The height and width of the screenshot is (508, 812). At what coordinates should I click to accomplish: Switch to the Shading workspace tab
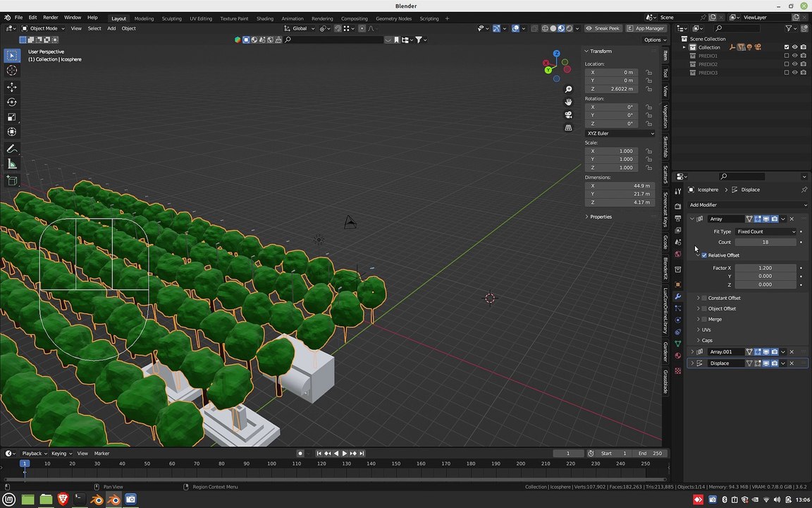click(264, 18)
